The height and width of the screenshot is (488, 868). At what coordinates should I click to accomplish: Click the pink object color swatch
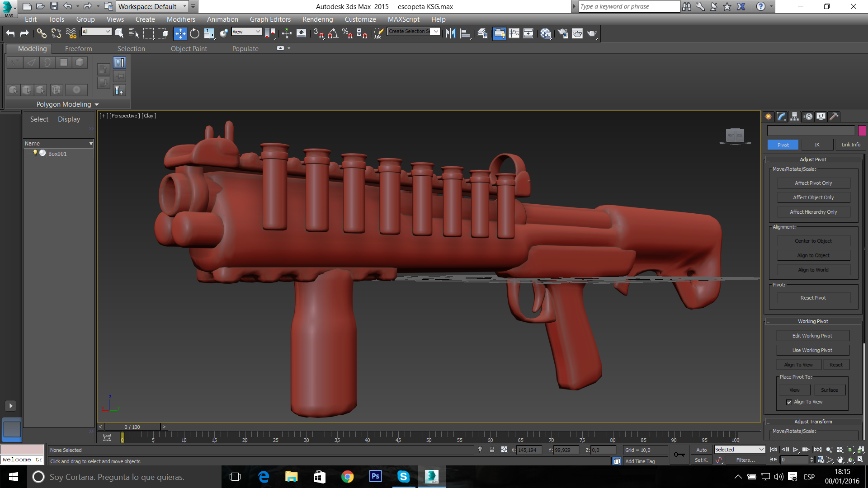tap(862, 131)
